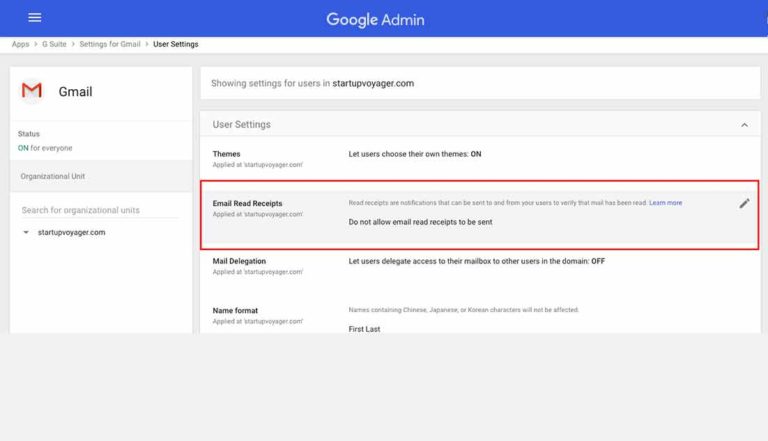Click mailbox delegation OFF description

point(477,261)
